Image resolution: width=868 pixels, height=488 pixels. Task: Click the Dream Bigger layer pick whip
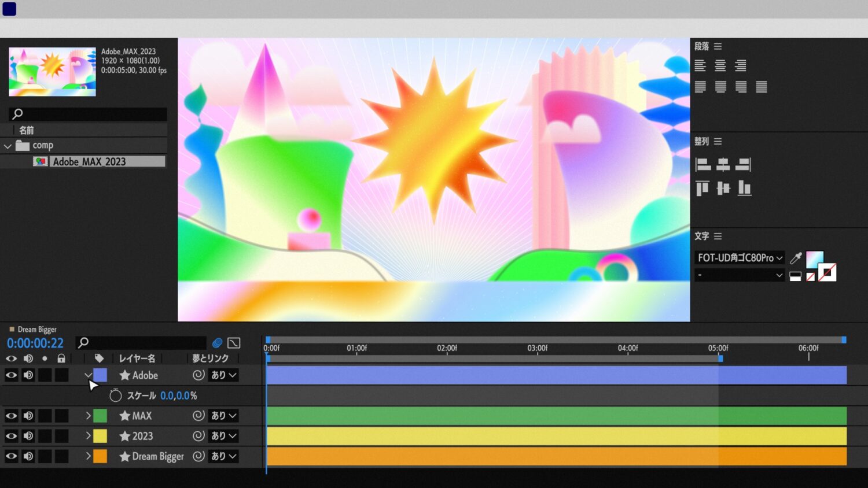coord(198,456)
